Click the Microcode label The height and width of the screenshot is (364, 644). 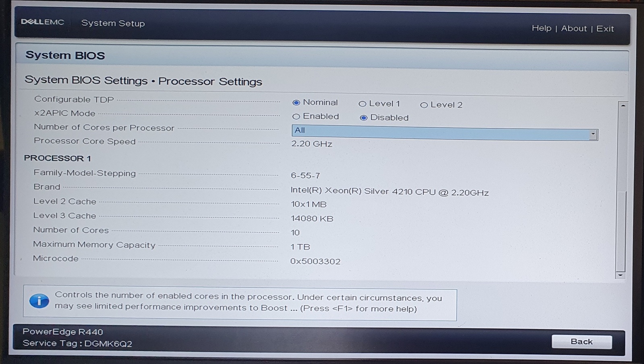click(56, 258)
